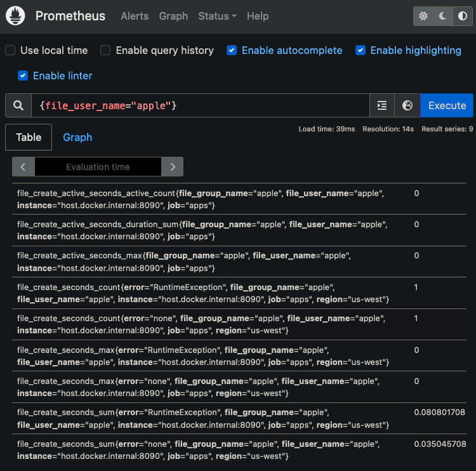Uncheck Enable linter checkbox

(x=23, y=76)
